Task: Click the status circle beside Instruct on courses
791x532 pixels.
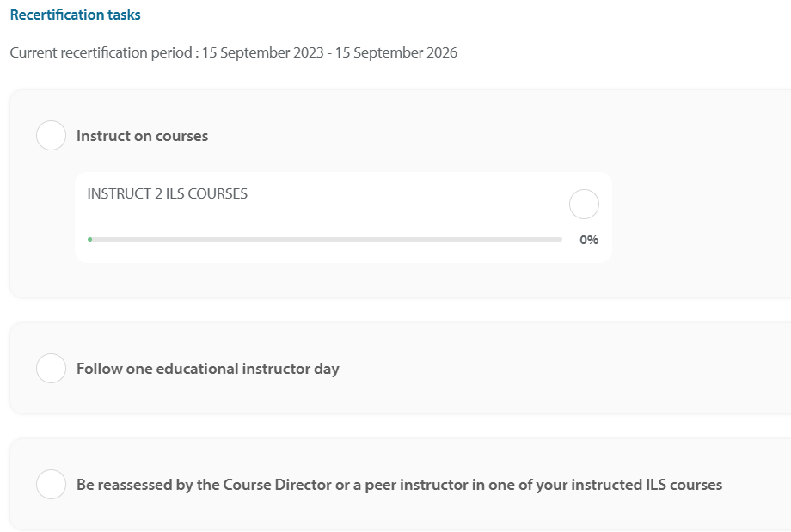Action: coord(51,136)
